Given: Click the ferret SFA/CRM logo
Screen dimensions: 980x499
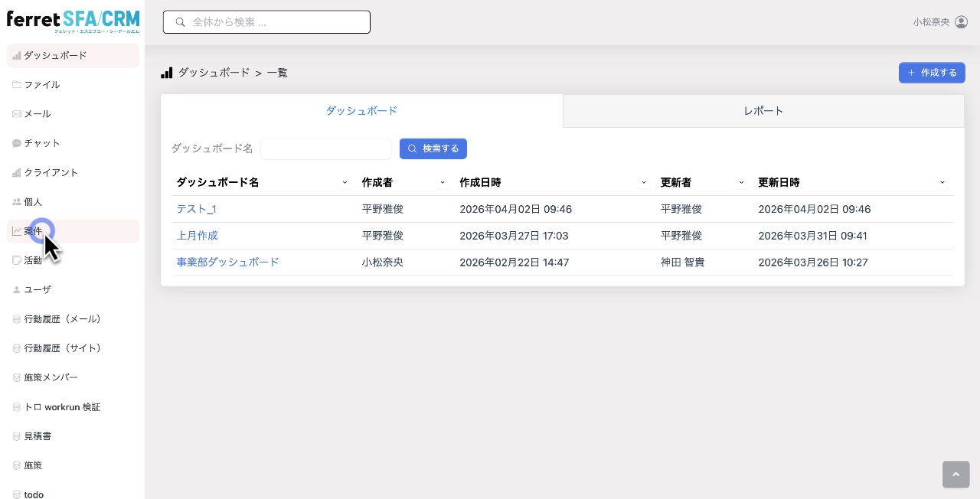Looking at the screenshot, I should (x=73, y=21).
